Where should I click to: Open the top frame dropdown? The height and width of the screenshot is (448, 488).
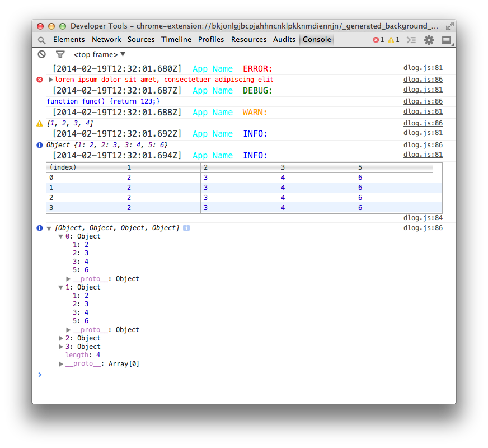(x=99, y=54)
